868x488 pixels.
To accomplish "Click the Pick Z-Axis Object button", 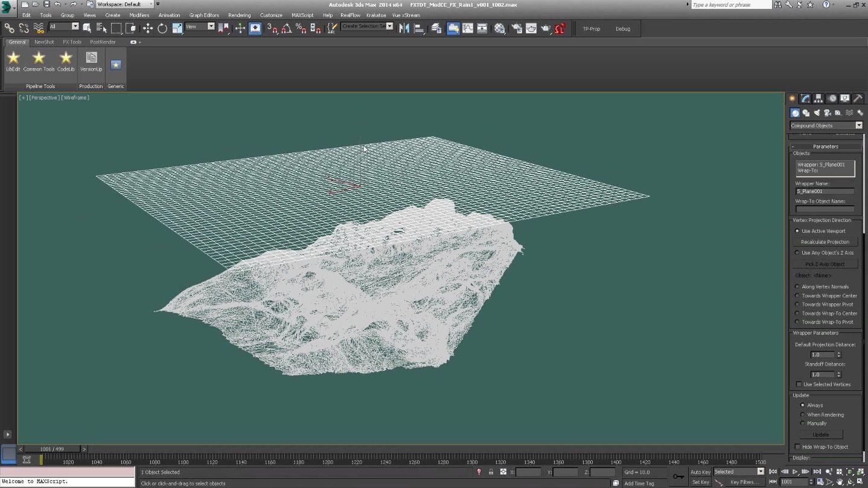I will (x=825, y=264).
